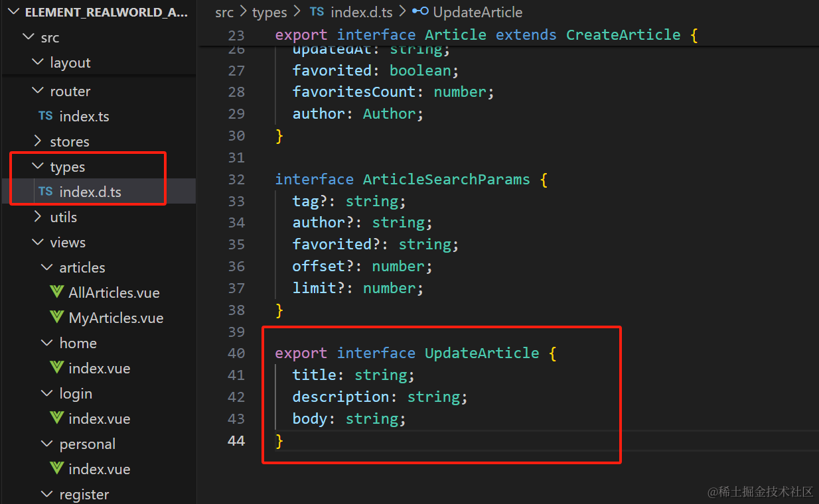This screenshot has height=504, width=819.
Task: Click the layout folder
Action: pyautogui.click(x=70, y=62)
